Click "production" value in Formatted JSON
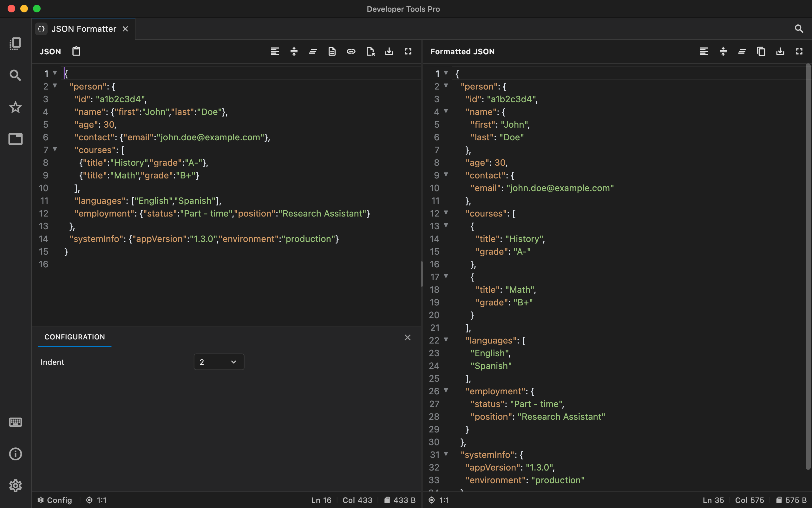This screenshot has height=508, width=812. click(x=558, y=480)
